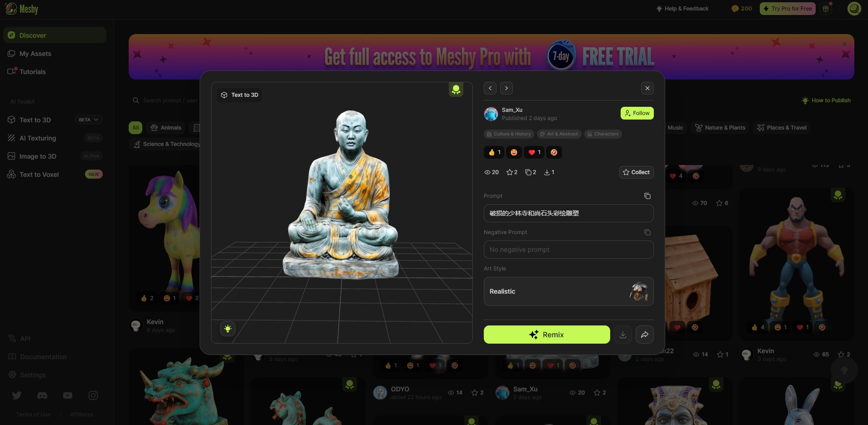
Task: Download the model with the download icon
Action: (623, 335)
